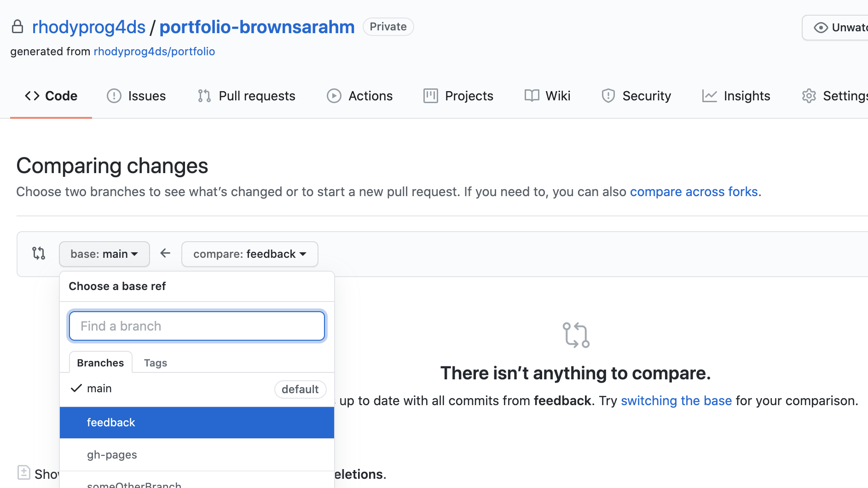The image size is (868, 488).
Task: Click the Insights graph icon
Action: point(709,96)
